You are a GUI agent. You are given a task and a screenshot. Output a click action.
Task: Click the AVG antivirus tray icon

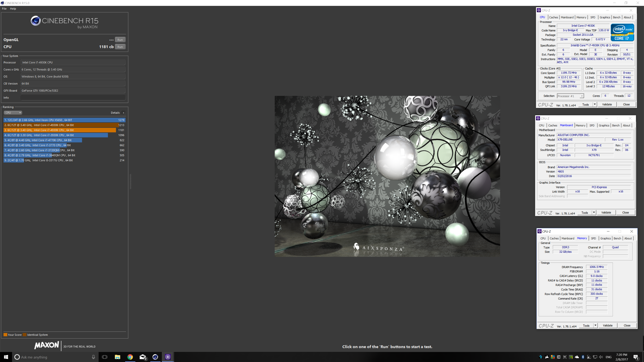click(553, 357)
